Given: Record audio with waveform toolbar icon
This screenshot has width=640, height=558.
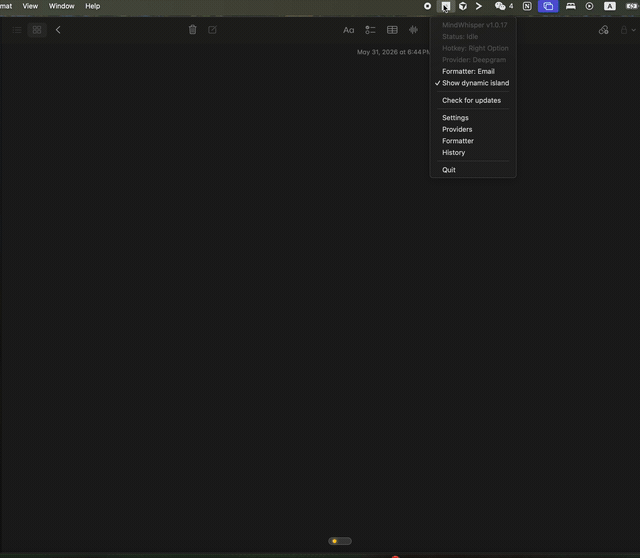Looking at the screenshot, I should (x=413, y=30).
